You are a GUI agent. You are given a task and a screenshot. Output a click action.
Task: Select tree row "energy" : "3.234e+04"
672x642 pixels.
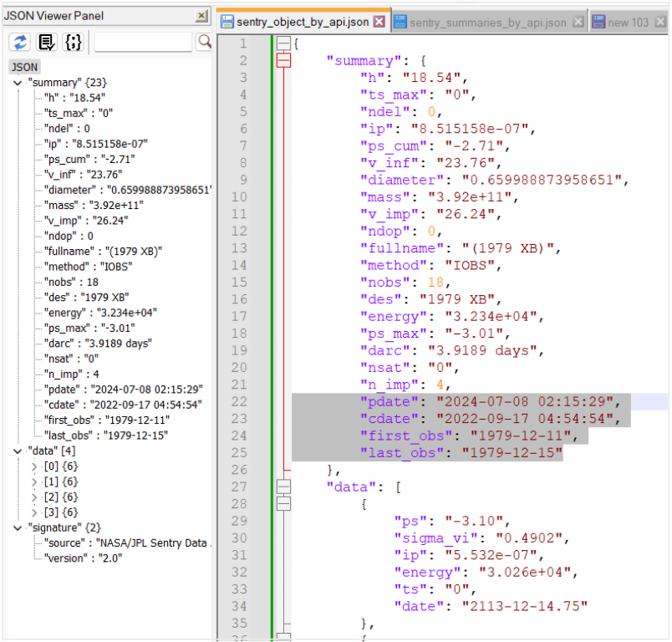(x=100, y=313)
